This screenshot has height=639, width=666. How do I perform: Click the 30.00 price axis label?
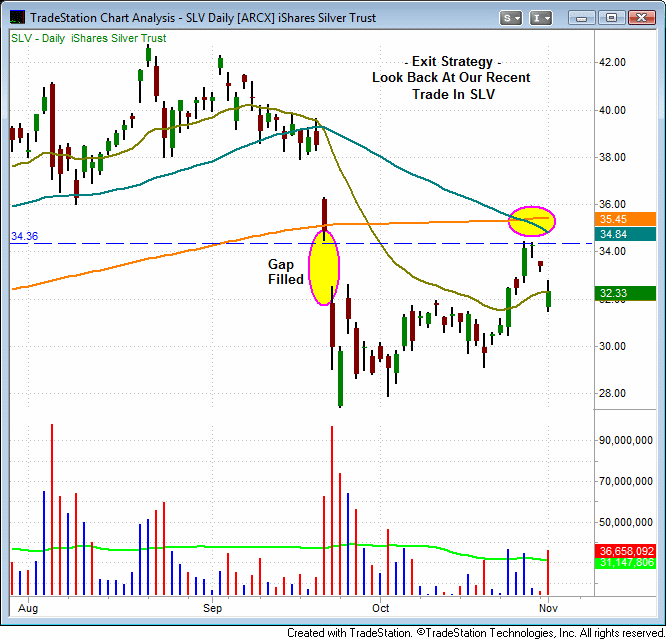pyautogui.click(x=612, y=346)
